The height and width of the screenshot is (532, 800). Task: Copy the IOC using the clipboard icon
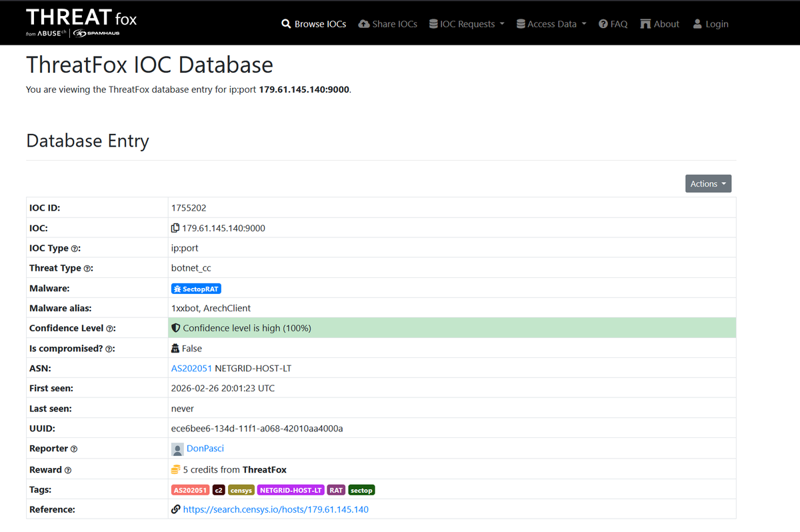click(x=175, y=228)
